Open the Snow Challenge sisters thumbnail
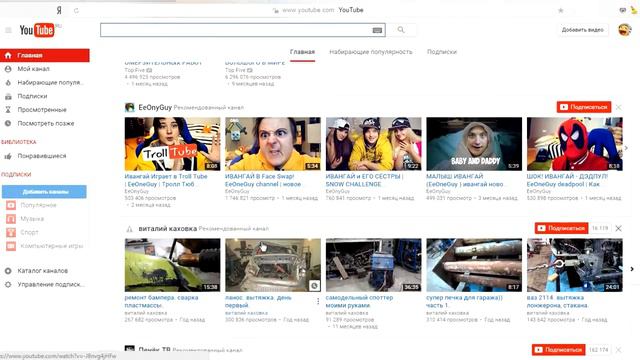This screenshot has width=640, height=360. click(x=373, y=144)
